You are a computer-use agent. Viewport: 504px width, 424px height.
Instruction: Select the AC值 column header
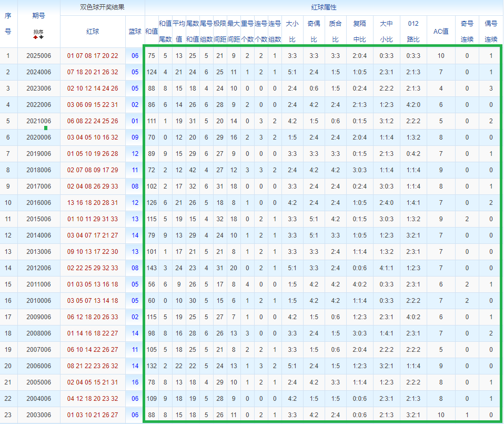click(440, 32)
